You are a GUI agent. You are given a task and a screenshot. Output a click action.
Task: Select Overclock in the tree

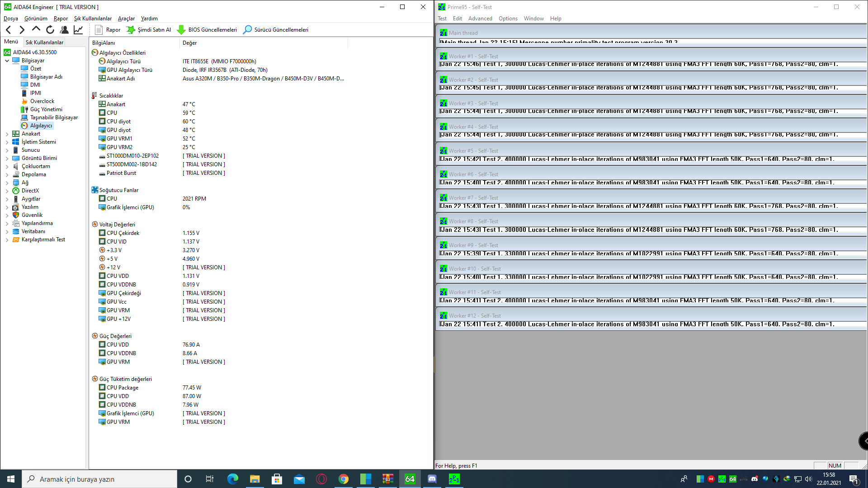[x=42, y=101]
